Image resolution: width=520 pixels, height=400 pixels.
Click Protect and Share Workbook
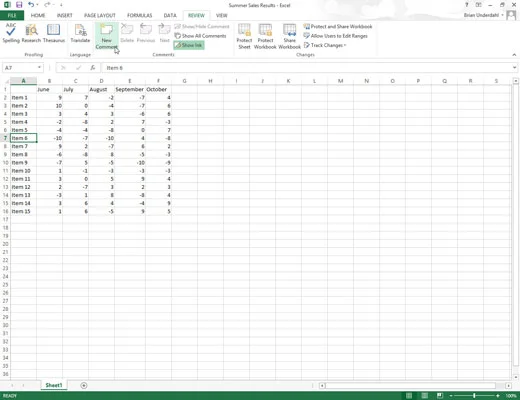click(x=338, y=26)
